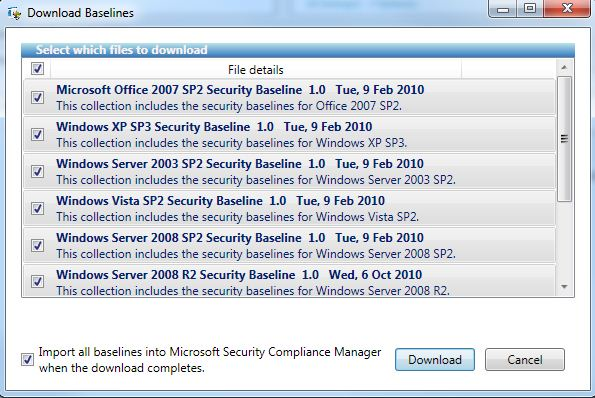Toggle the select-all checkbox in header
The width and height of the screenshot is (595, 398).
click(x=38, y=69)
